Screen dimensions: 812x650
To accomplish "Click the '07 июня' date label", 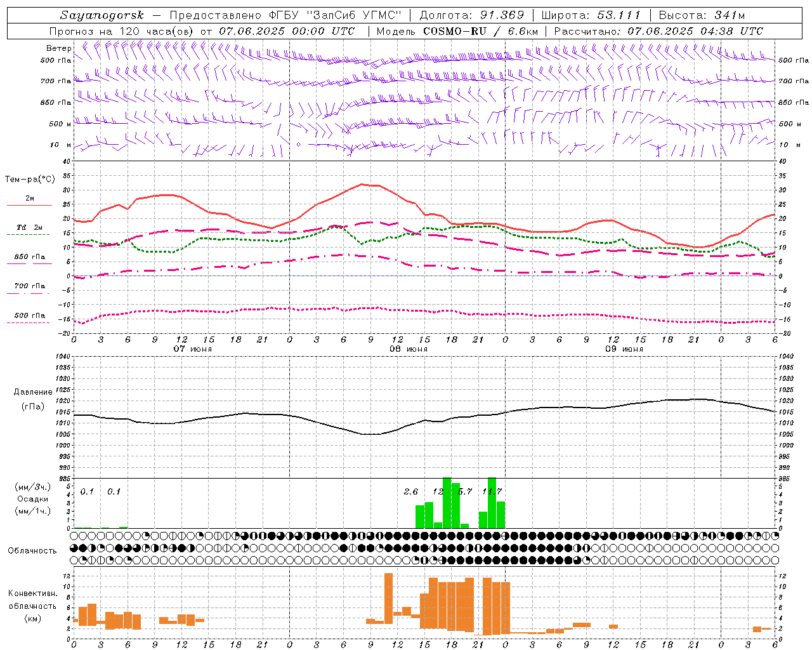I will click(x=193, y=349).
